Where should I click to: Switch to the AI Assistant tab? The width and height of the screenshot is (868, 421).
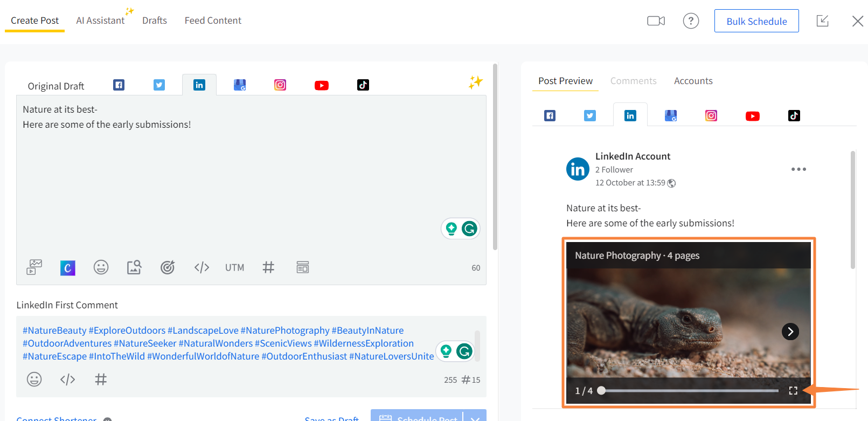click(100, 20)
